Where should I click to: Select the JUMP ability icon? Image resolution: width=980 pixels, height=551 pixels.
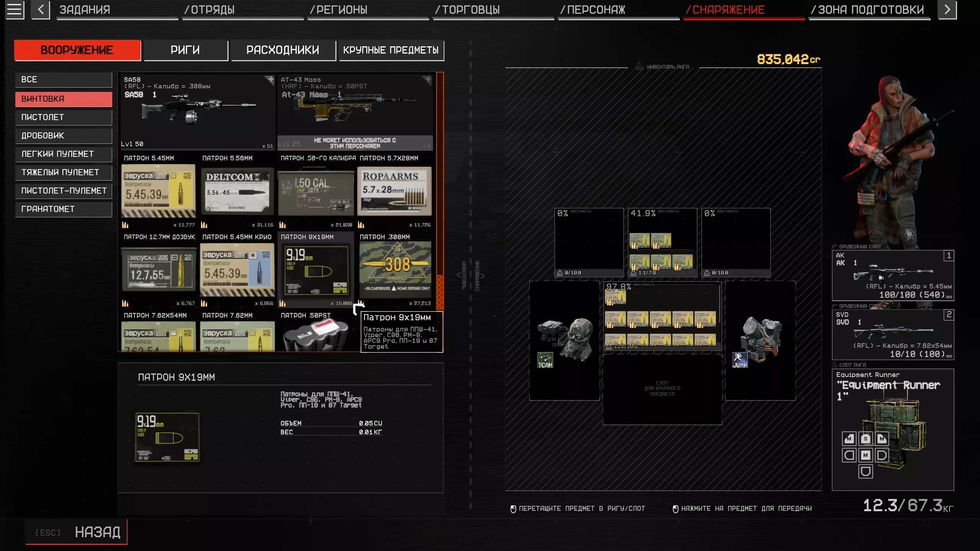click(x=740, y=360)
